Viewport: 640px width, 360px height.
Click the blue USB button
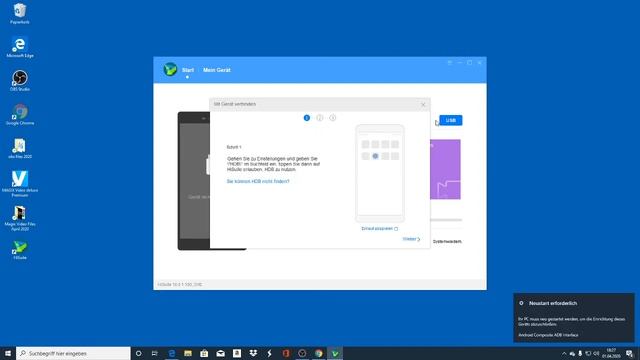click(451, 120)
